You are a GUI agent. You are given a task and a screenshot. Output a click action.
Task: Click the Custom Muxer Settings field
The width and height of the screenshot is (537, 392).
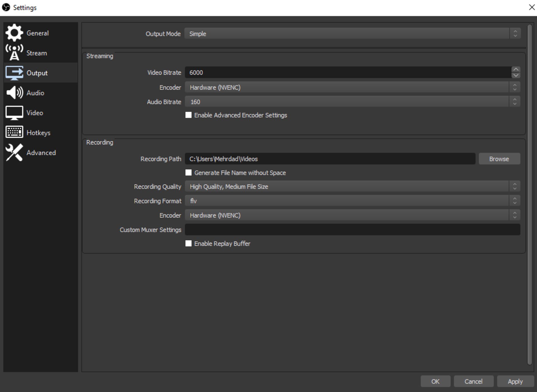(x=353, y=229)
